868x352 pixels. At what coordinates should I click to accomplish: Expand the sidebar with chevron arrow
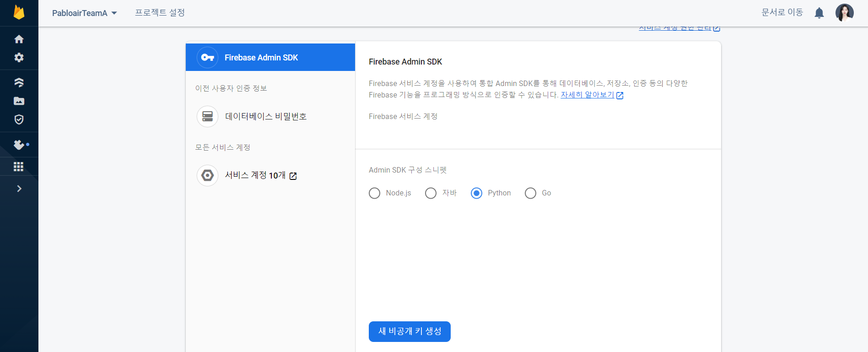point(19,189)
